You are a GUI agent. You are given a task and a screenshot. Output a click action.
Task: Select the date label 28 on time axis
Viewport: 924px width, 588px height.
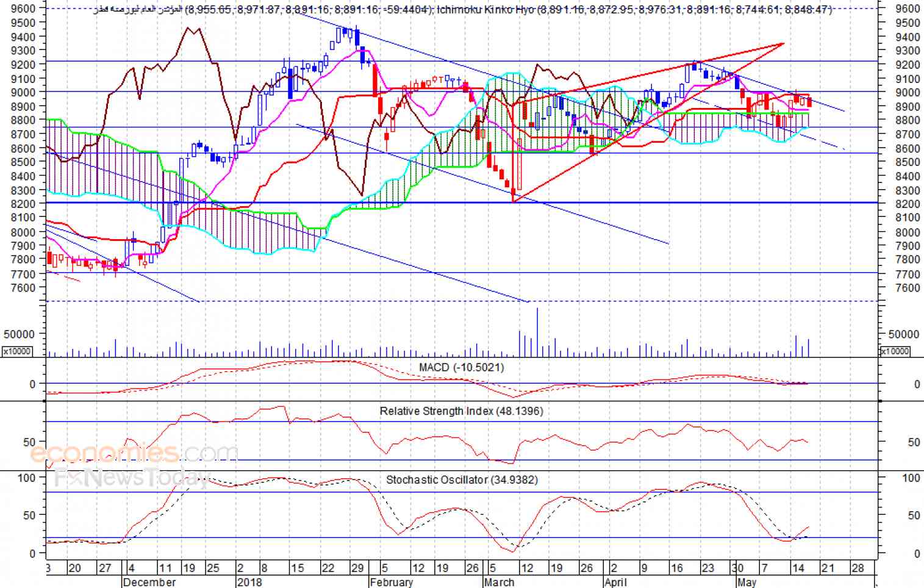coord(858,568)
